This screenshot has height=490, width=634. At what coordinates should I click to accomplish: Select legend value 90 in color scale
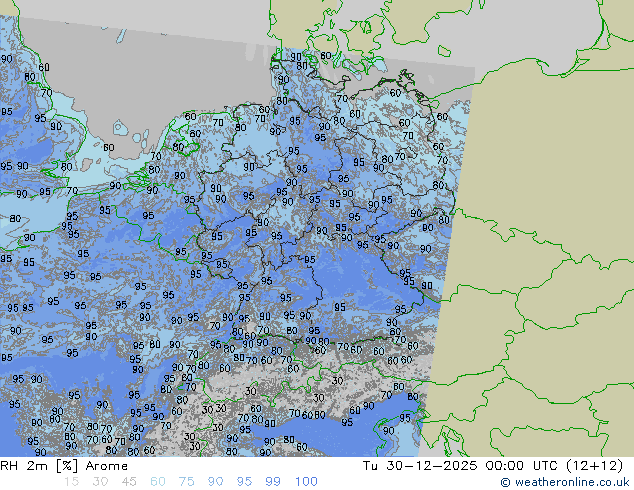tap(215, 482)
